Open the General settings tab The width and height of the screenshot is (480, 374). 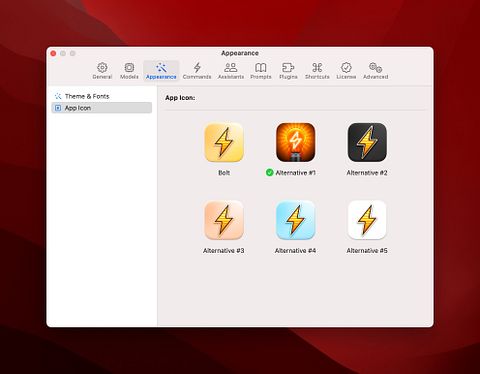(x=102, y=71)
